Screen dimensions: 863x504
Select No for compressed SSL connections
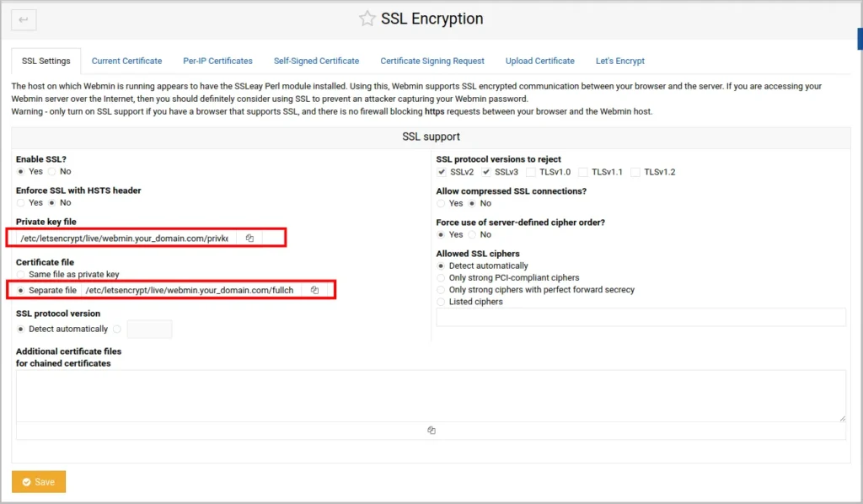click(x=472, y=204)
